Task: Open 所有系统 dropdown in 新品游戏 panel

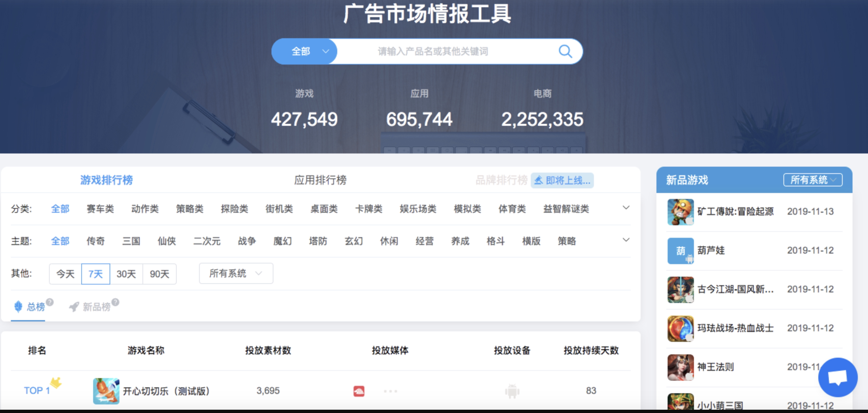Action: (812, 180)
